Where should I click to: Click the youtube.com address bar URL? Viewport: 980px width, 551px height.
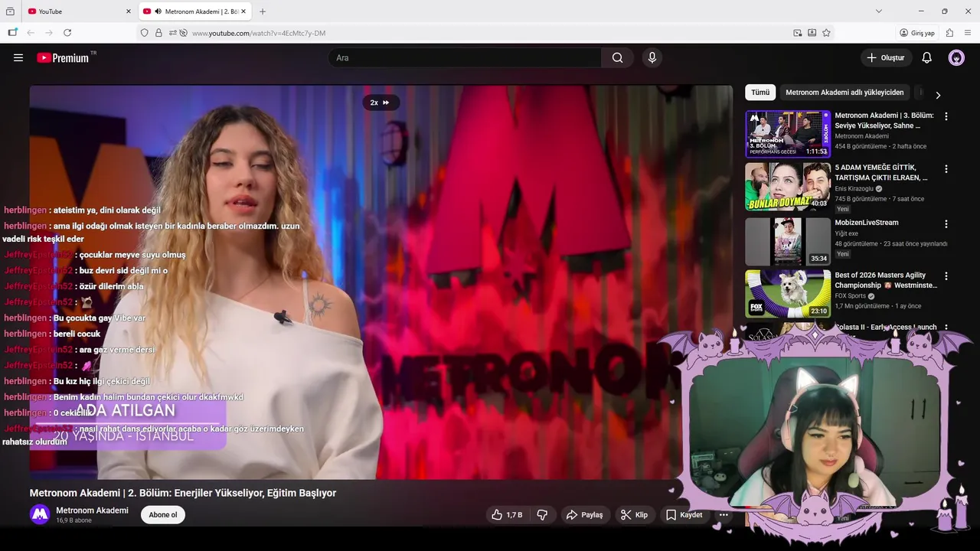click(x=259, y=33)
